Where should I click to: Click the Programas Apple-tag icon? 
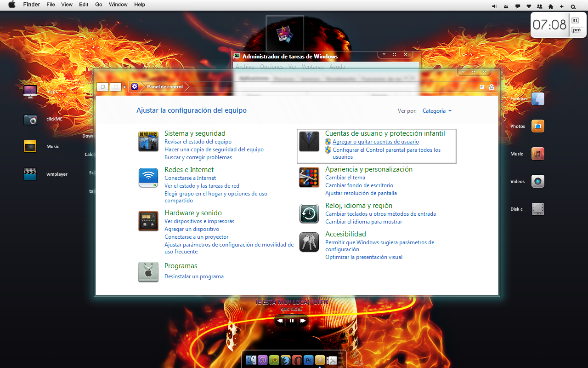tap(148, 272)
